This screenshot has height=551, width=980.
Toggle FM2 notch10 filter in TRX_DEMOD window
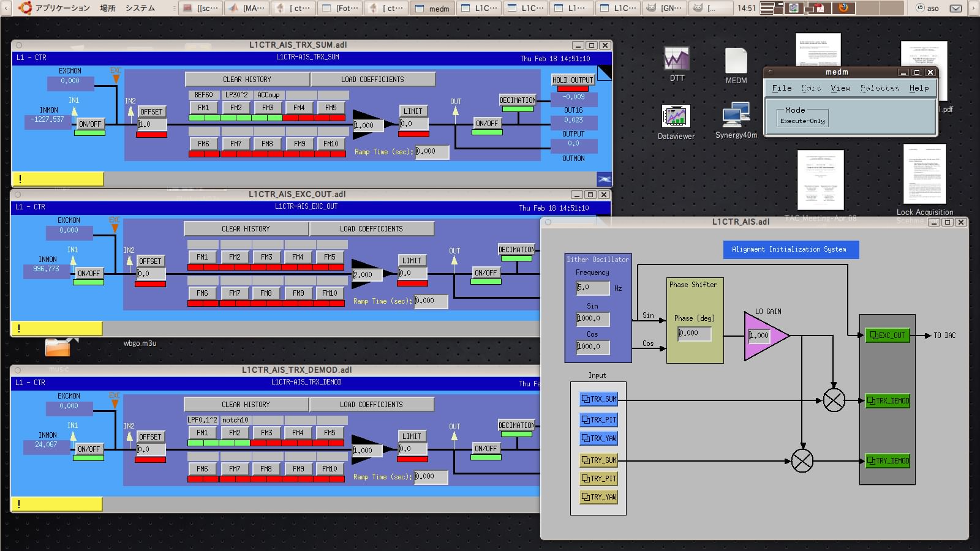click(x=235, y=432)
